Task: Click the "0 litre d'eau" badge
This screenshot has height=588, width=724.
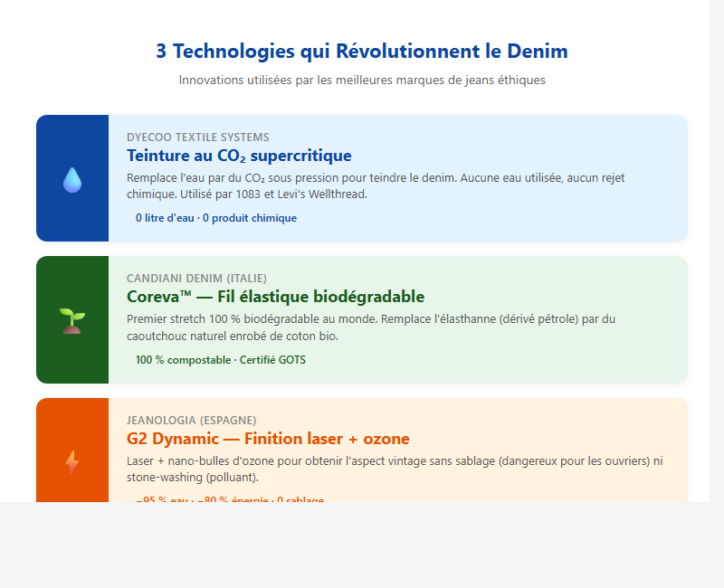Action: click(x=216, y=218)
